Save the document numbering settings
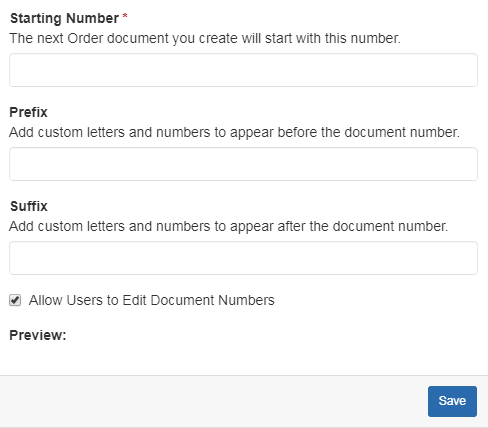488x428 pixels. (x=452, y=401)
